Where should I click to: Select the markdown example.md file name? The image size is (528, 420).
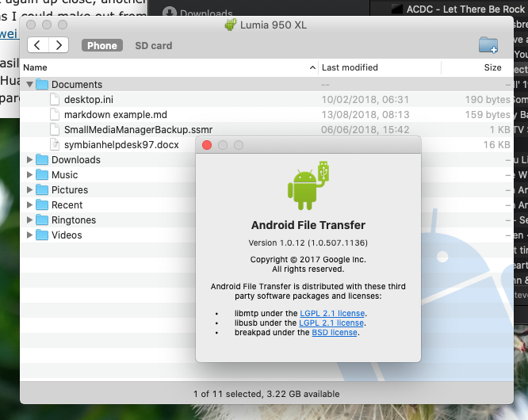click(116, 115)
